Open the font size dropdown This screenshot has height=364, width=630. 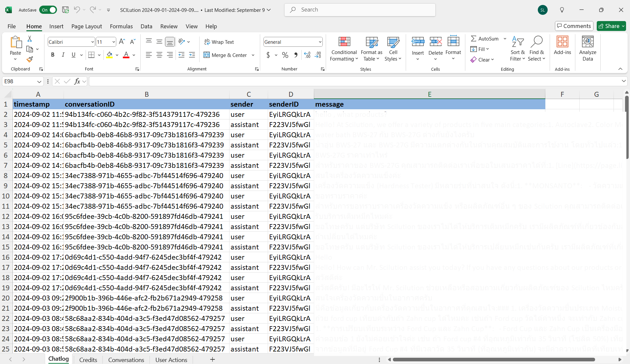(114, 42)
